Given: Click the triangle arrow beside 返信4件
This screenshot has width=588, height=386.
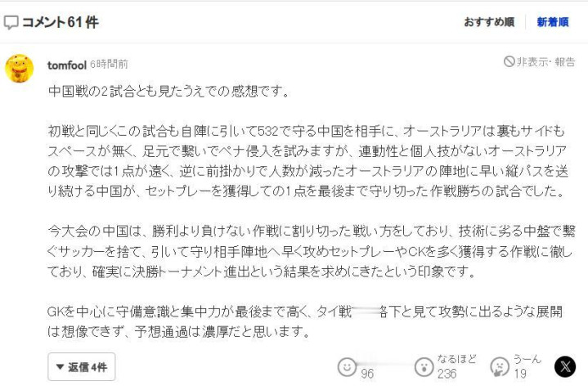Looking at the screenshot, I should 60,367.
